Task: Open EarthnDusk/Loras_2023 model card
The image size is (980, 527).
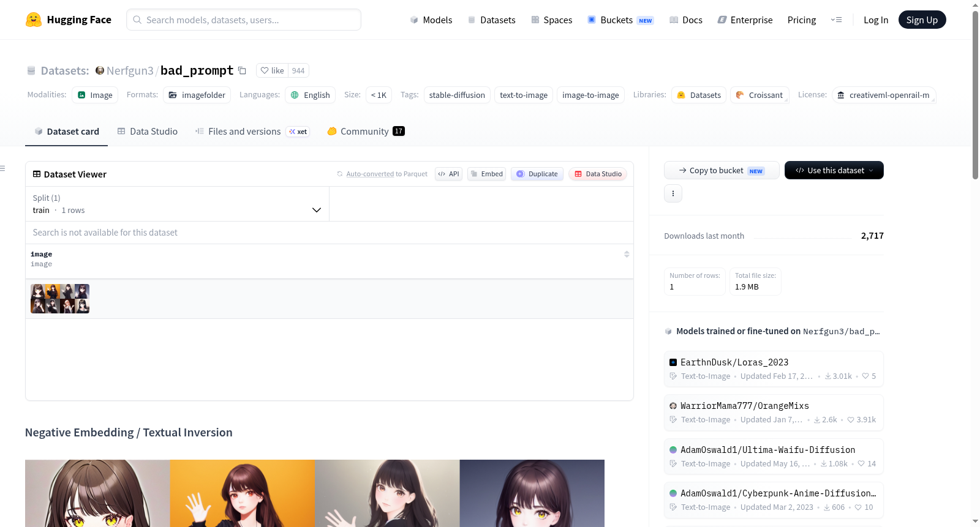Action: tap(774, 369)
